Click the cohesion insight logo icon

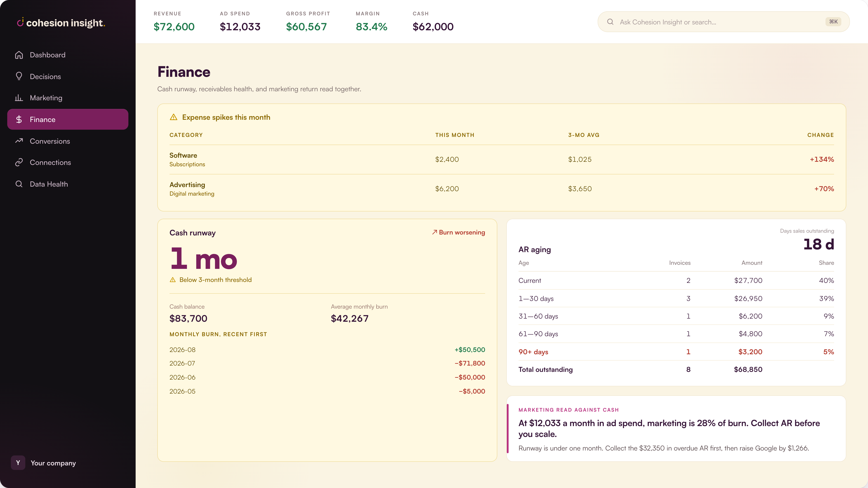pyautogui.click(x=20, y=22)
